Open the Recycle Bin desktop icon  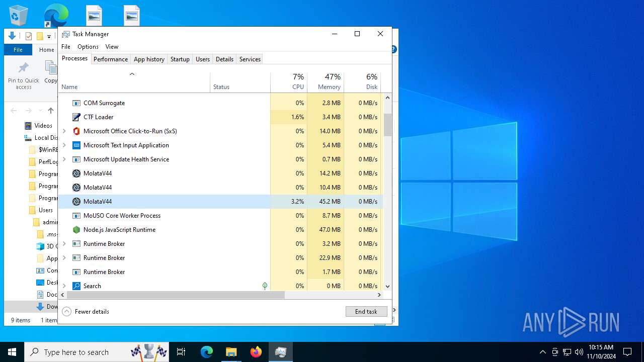tap(19, 15)
